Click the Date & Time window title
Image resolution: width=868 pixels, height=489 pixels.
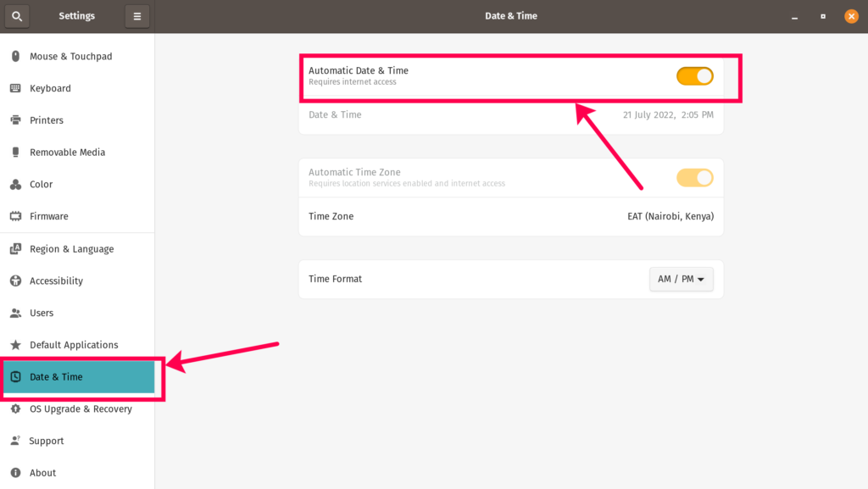pyautogui.click(x=511, y=16)
